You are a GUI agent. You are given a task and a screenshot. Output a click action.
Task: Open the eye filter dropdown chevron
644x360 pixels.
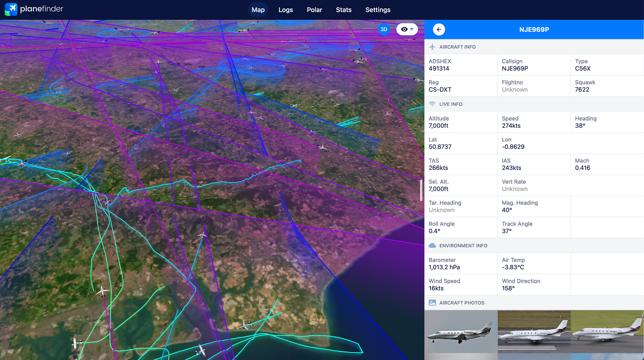[x=412, y=29]
